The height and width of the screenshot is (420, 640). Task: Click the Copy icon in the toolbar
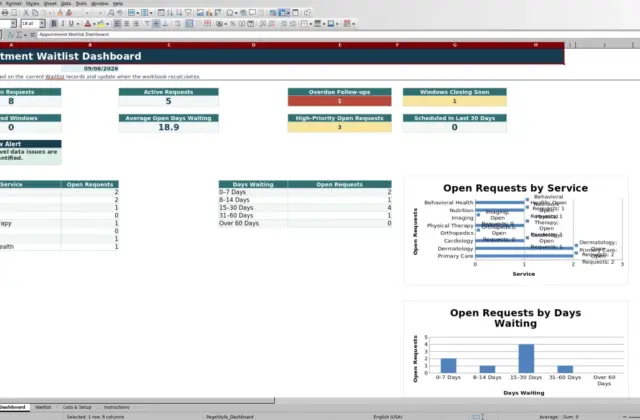(35, 13)
